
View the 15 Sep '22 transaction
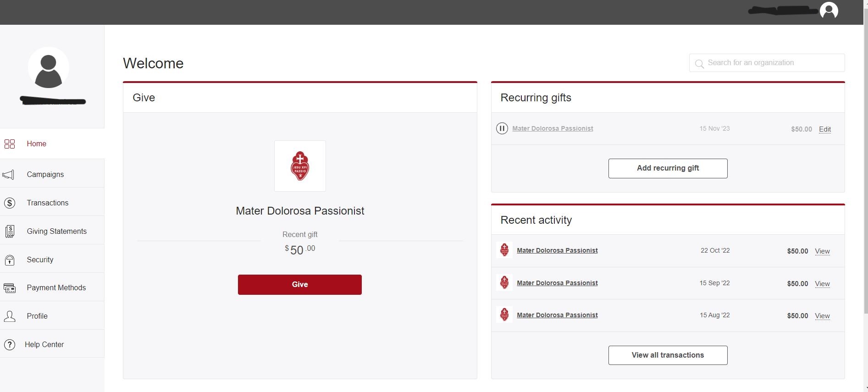pyautogui.click(x=822, y=284)
